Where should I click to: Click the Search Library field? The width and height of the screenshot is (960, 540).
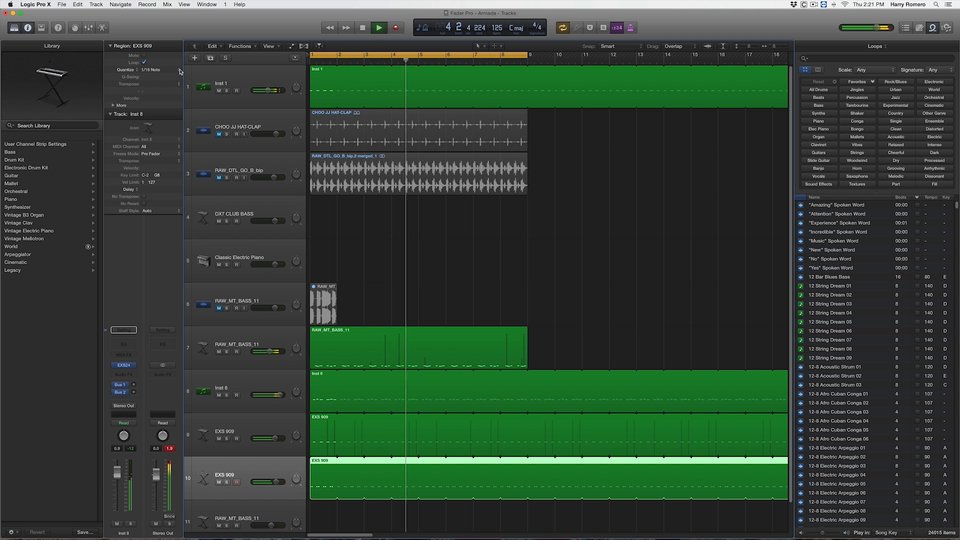click(x=52, y=126)
